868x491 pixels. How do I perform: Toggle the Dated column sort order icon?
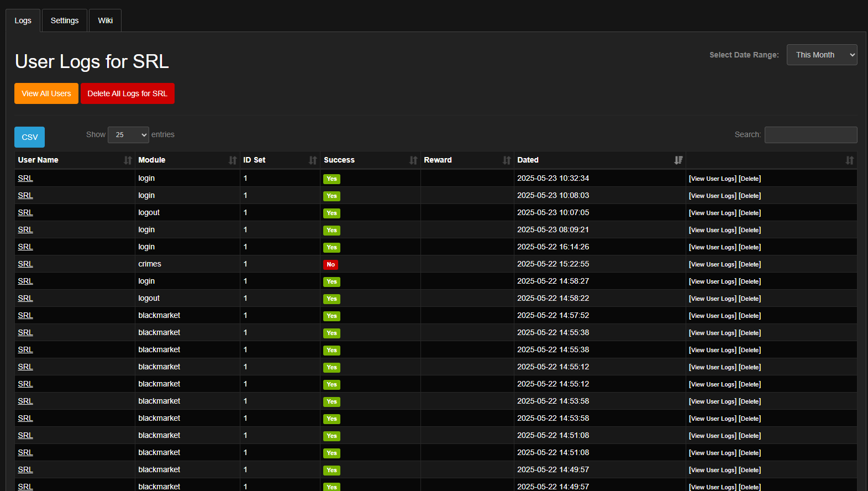coord(678,160)
